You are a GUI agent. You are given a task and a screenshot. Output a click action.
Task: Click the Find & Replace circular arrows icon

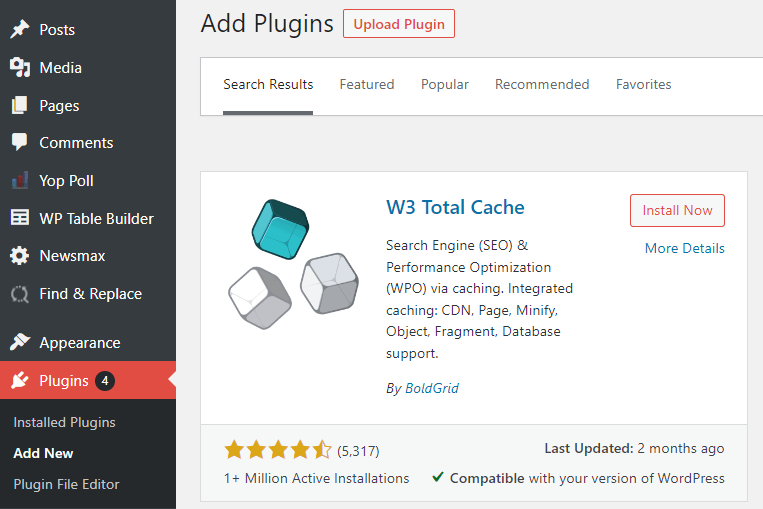19,293
